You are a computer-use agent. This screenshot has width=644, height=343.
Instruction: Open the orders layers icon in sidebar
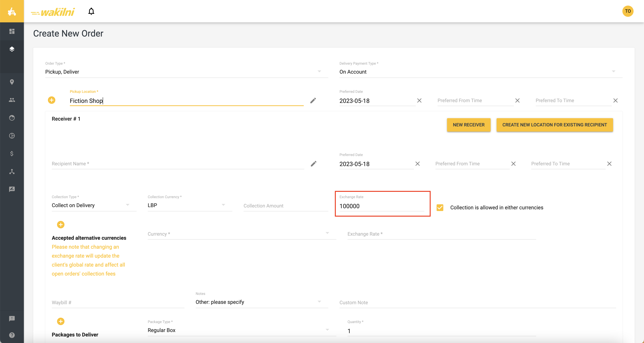[x=12, y=49]
